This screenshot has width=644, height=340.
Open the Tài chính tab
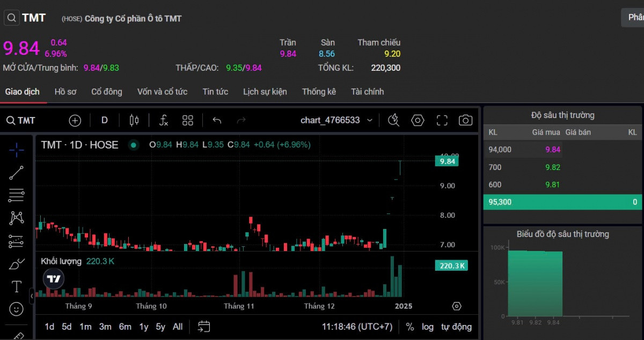[368, 92]
